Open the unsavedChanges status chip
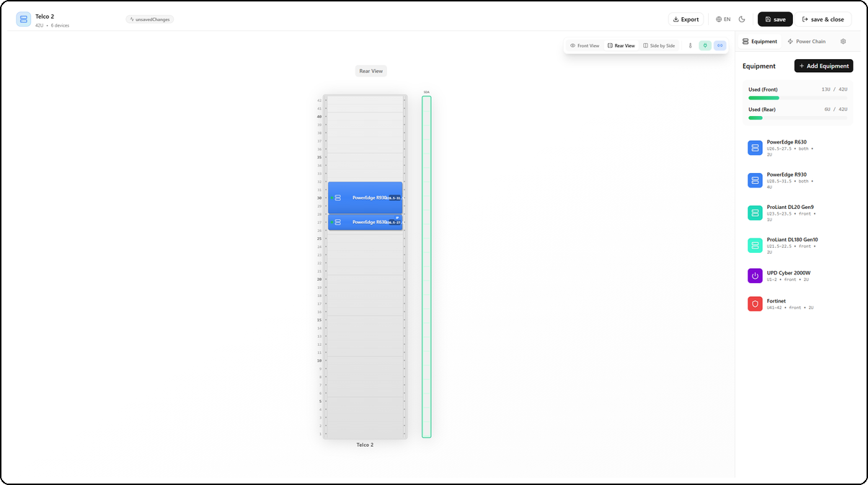Image resolution: width=868 pixels, height=485 pixels. [151, 19]
